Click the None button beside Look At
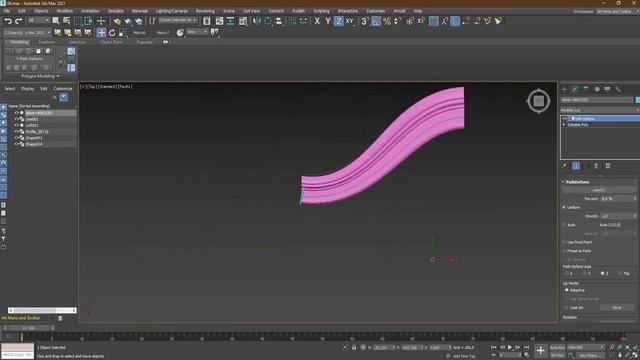This screenshot has height=360, width=640. click(x=617, y=307)
